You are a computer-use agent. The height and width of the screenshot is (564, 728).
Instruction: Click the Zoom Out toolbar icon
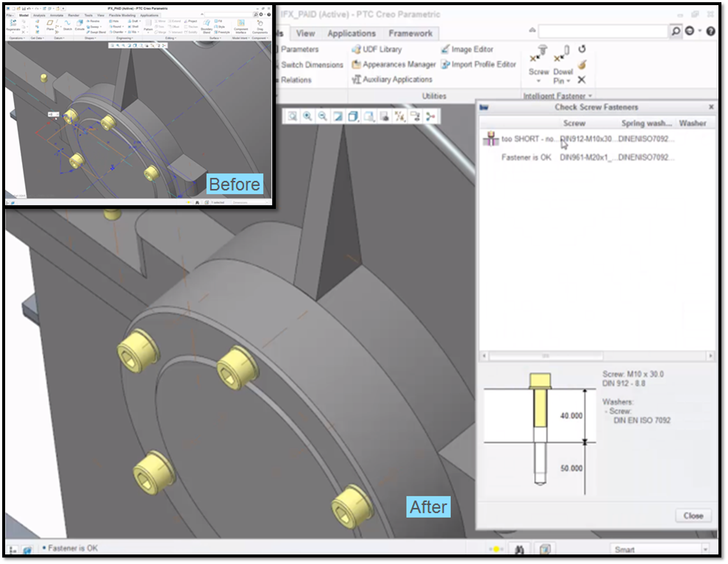323,116
